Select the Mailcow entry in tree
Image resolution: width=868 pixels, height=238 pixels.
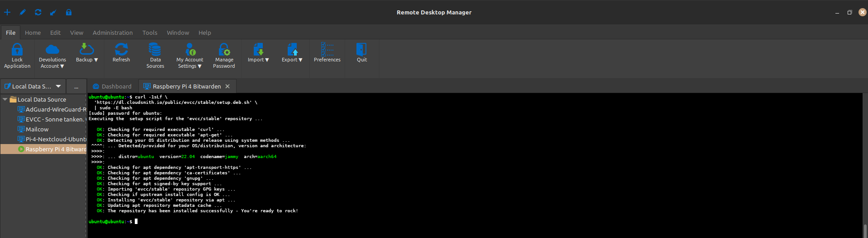coord(37,129)
